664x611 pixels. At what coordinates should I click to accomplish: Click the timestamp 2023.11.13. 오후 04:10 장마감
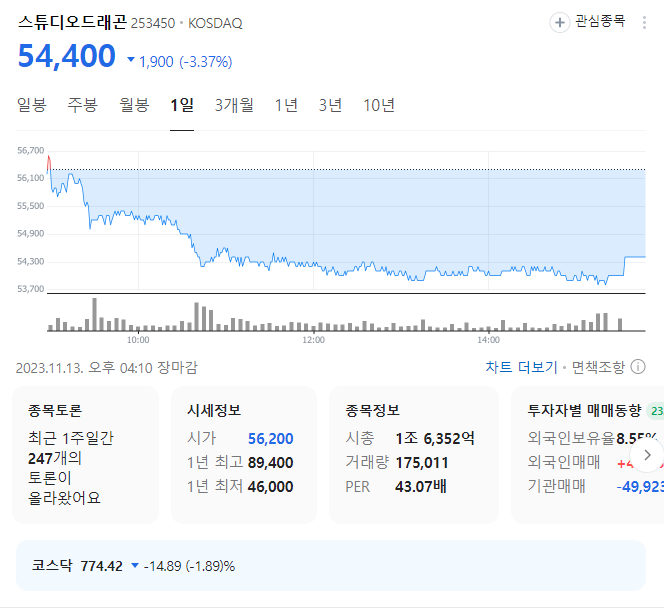coord(107,368)
